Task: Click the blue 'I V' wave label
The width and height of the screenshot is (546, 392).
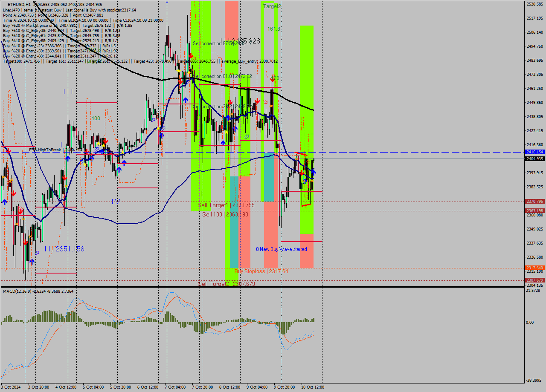Action: 116,201
